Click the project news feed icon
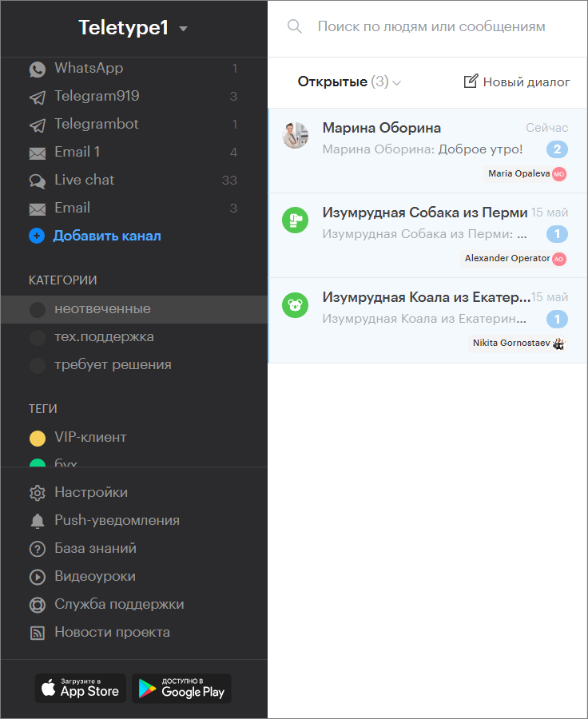 (x=38, y=633)
